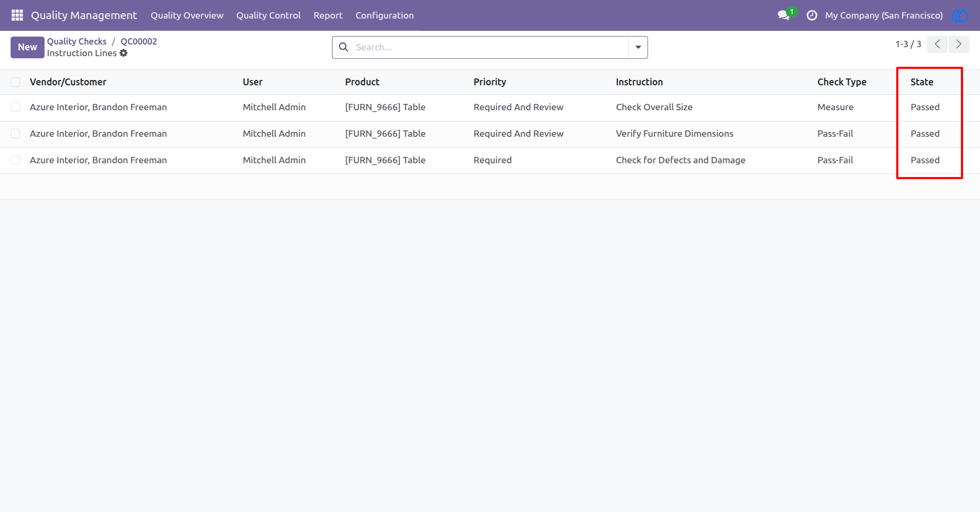Go to next page arrow

pyautogui.click(x=959, y=45)
